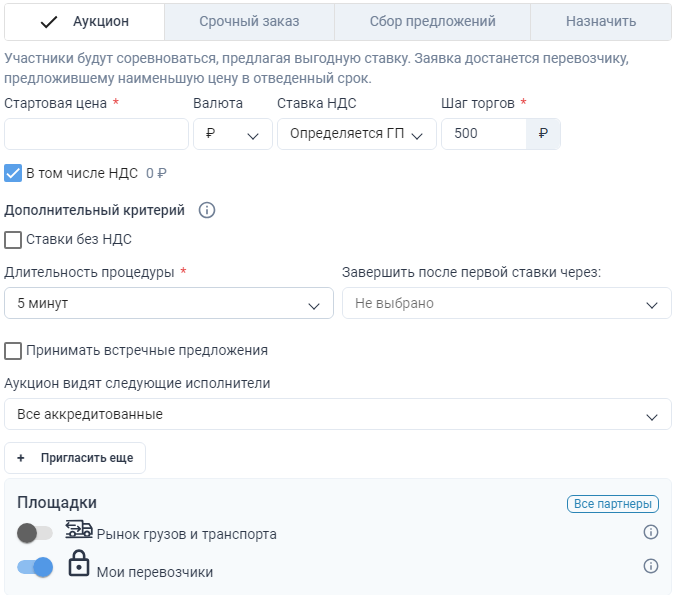
Task: Click Шаг торгов field with value 500
Action: (484, 134)
